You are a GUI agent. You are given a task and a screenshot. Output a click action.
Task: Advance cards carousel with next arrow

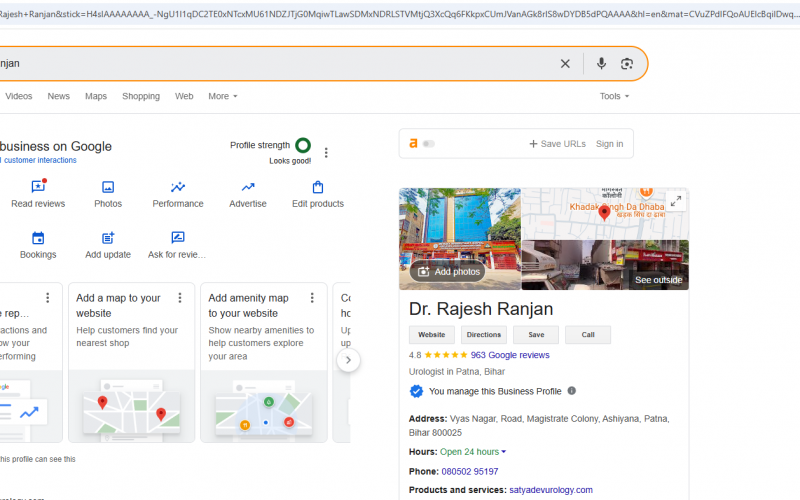coord(348,360)
